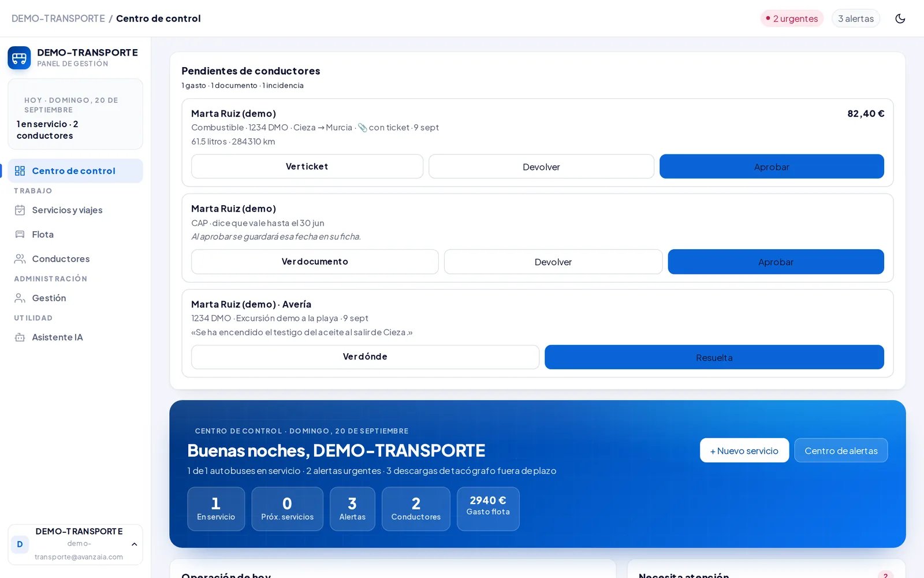Click the Asistente IA robot icon
The image size is (924, 578).
click(20, 337)
